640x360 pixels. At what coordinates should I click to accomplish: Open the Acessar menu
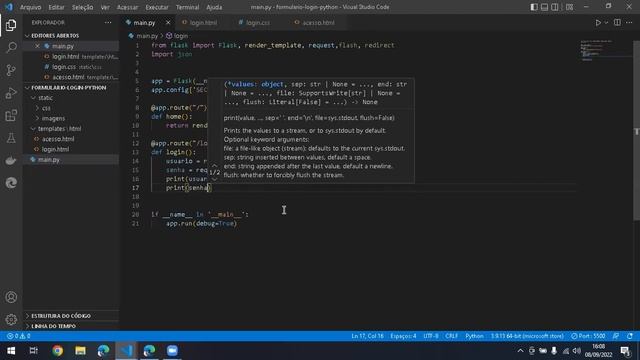(x=127, y=7)
